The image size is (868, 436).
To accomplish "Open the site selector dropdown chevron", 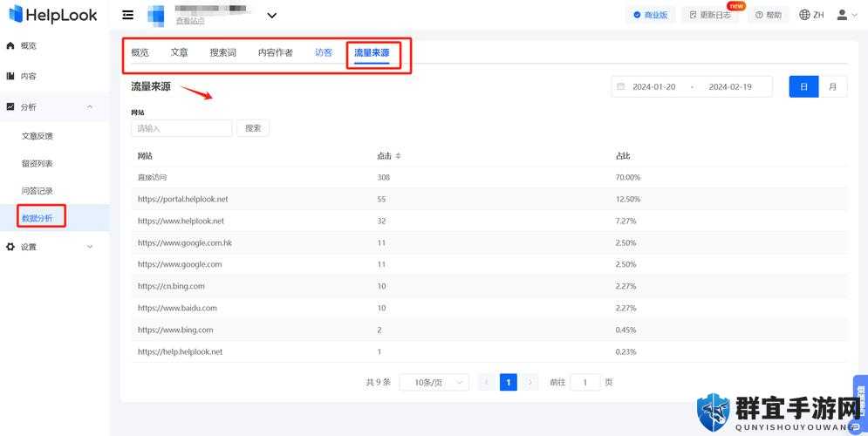I will click(272, 16).
